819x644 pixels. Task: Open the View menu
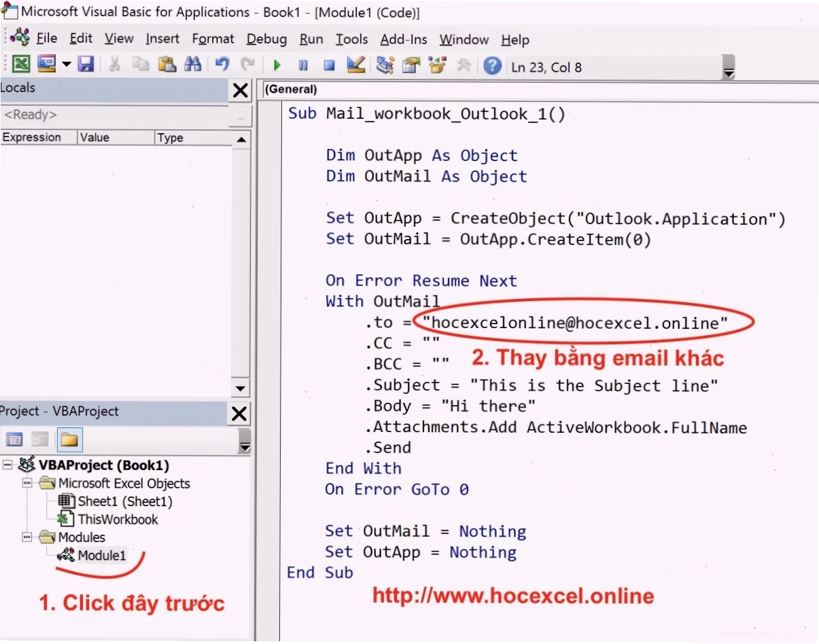[x=119, y=39]
